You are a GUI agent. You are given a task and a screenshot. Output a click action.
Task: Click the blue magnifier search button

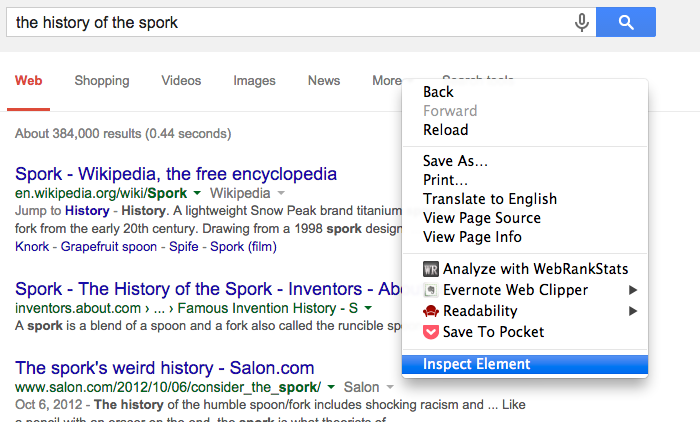click(626, 22)
